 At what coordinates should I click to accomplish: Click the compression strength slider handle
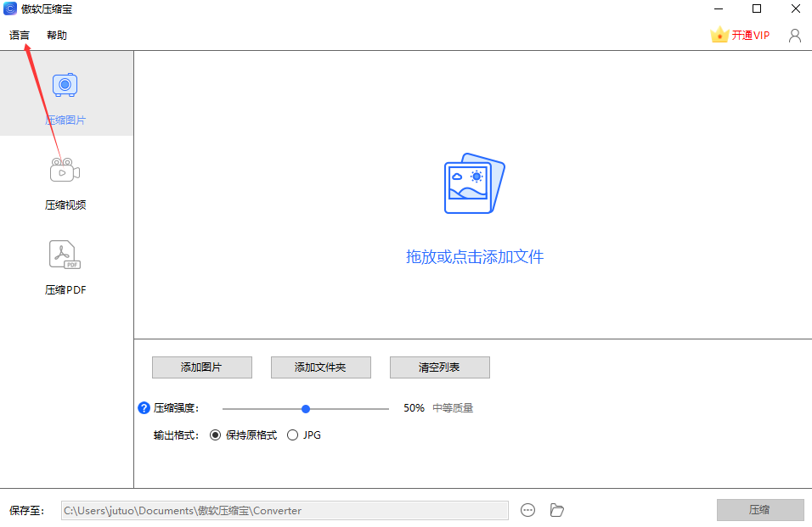tap(306, 408)
